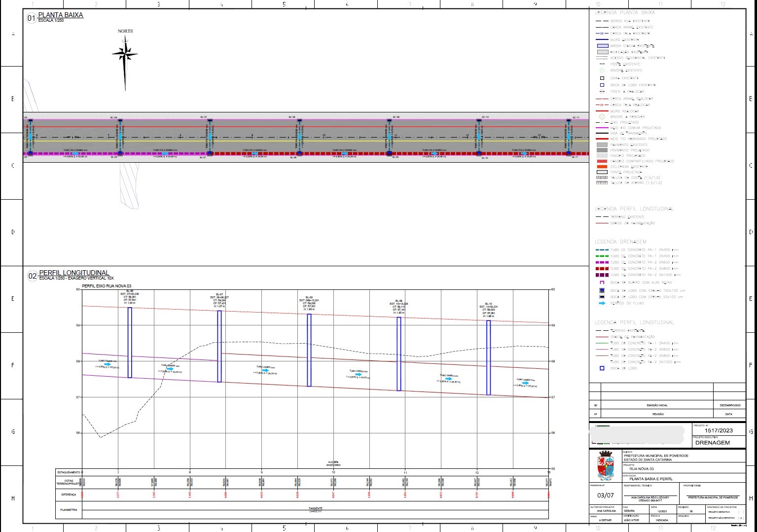Click the 'Árvore a Remover' legend circle
Viewport: 757px width, 532px height.
602,117
